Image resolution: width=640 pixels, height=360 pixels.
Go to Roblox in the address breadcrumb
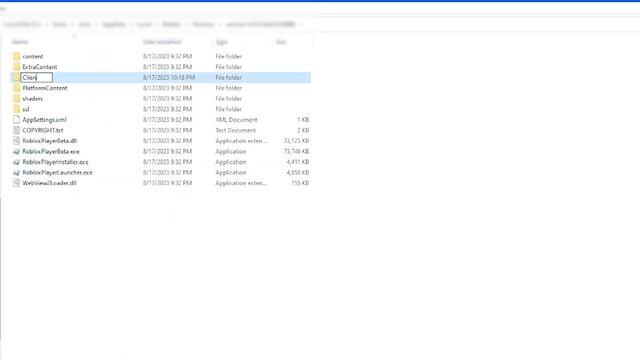(171, 24)
